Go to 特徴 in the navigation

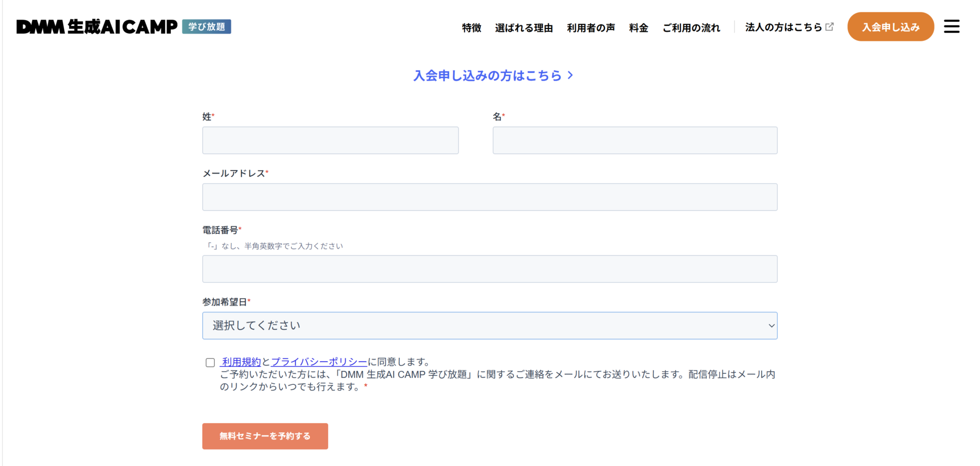coord(472,28)
